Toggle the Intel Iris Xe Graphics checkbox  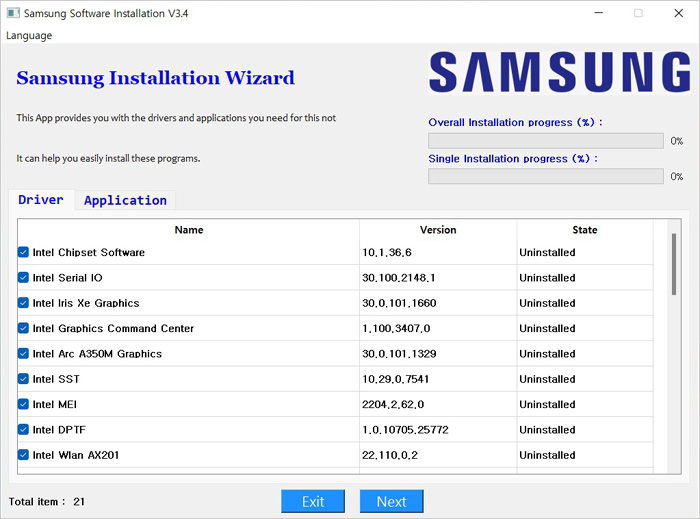pyautogui.click(x=23, y=303)
